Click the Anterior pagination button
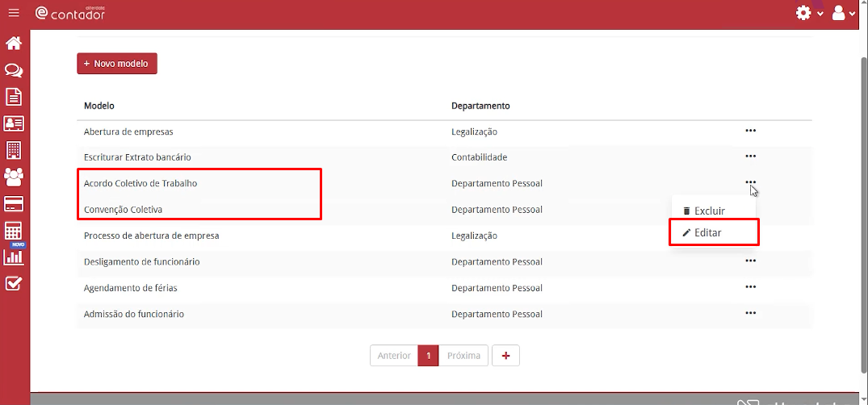 point(394,356)
